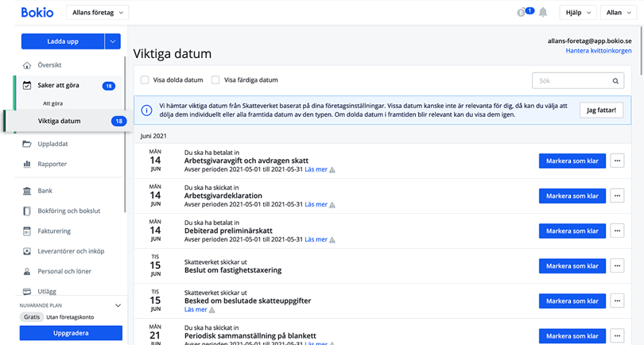The image size is (644, 345).
Task: Open the Hantera kvittoinkorgen link
Action: point(598,51)
